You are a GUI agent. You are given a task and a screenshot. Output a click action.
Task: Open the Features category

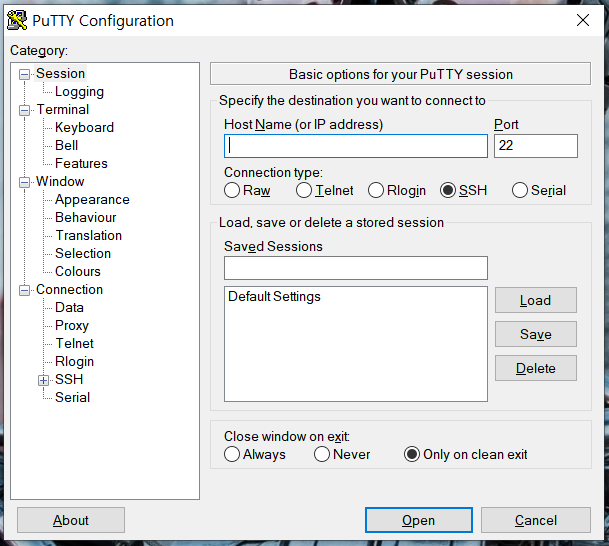click(x=81, y=163)
